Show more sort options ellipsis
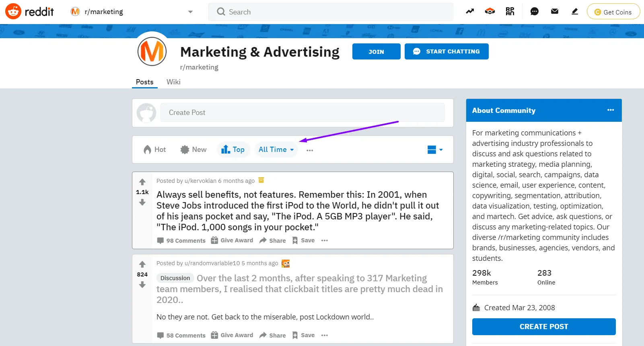 (310, 150)
